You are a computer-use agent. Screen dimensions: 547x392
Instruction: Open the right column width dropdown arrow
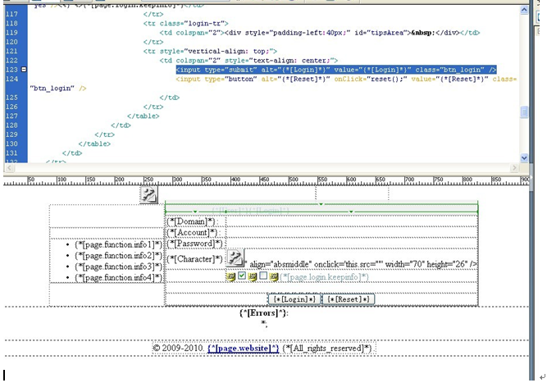pos(351,212)
